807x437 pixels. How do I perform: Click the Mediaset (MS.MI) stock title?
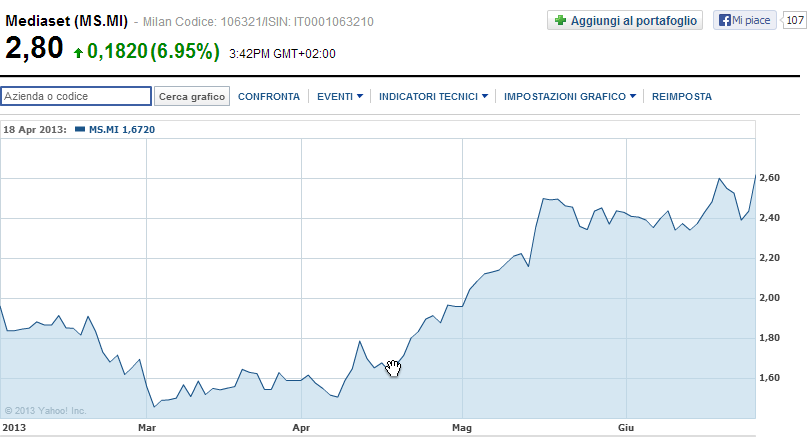[65, 21]
